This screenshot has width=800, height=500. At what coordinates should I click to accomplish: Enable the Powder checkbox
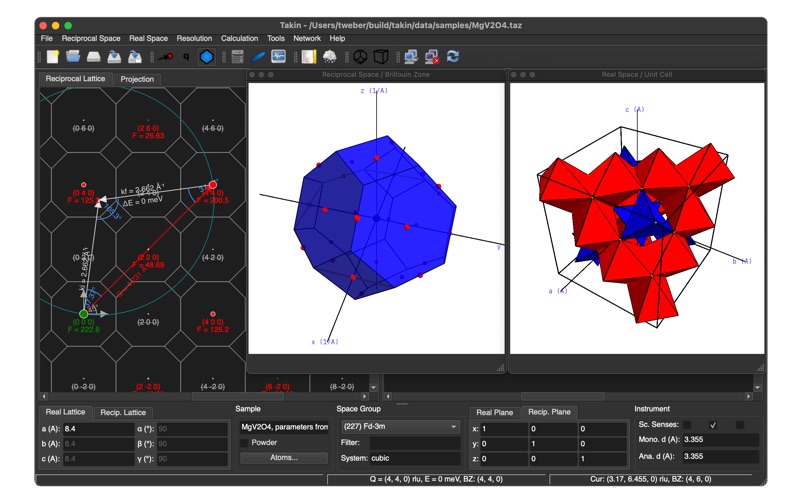point(244,443)
